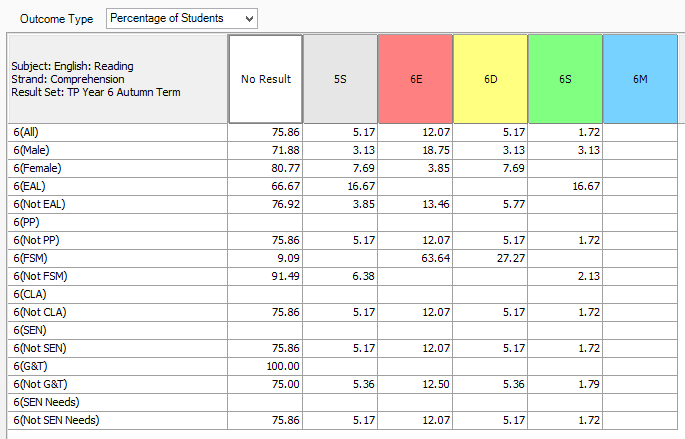This screenshot has height=439, width=685.
Task: Click the 3.85 cell in 6(Female) row
Action: coord(415,168)
